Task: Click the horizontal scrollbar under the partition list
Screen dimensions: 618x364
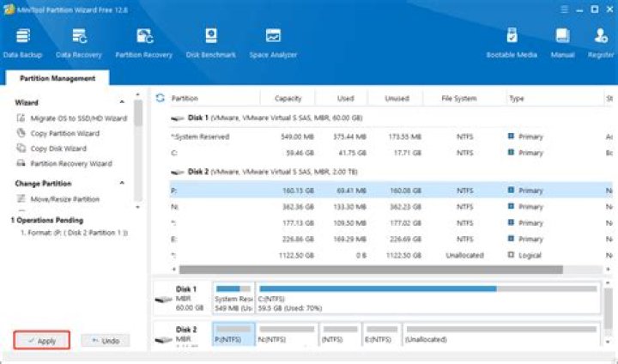Action: [371, 270]
